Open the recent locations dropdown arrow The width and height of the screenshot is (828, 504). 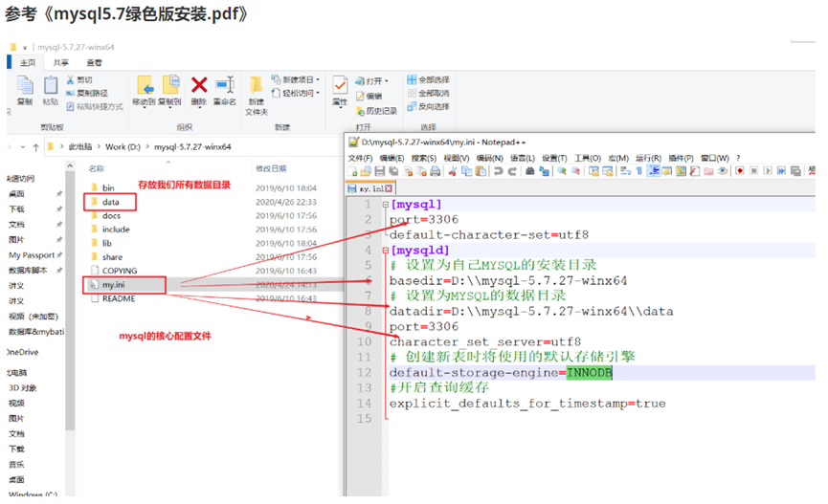(x=23, y=147)
